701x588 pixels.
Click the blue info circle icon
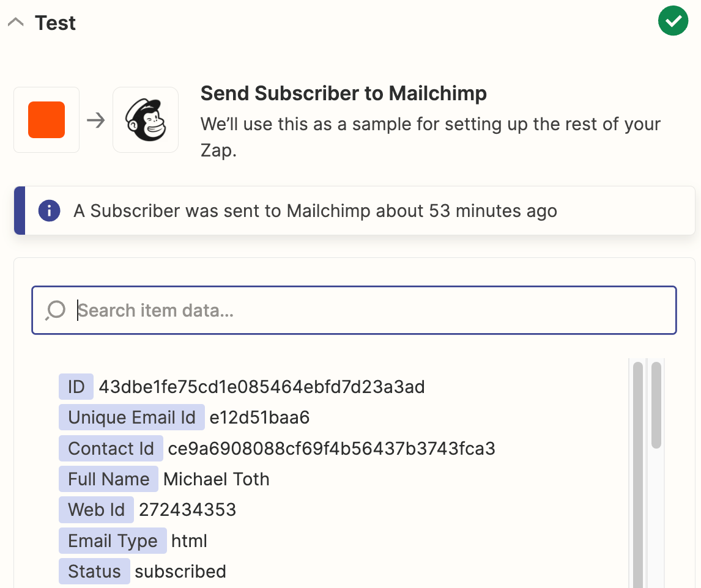tap(49, 211)
